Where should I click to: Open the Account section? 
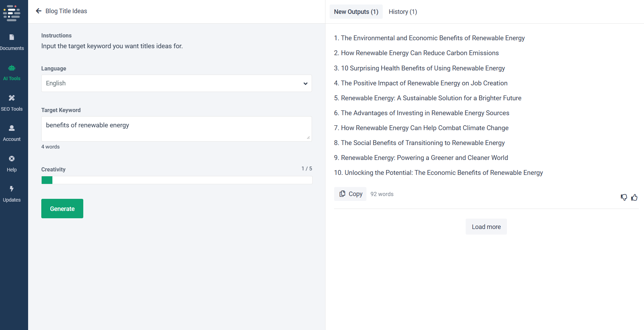point(12,133)
